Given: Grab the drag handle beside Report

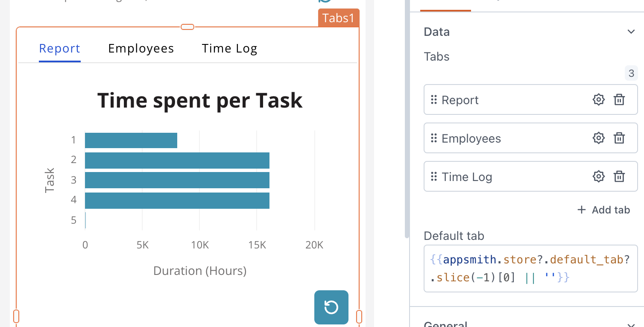Looking at the screenshot, I should click(434, 100).
